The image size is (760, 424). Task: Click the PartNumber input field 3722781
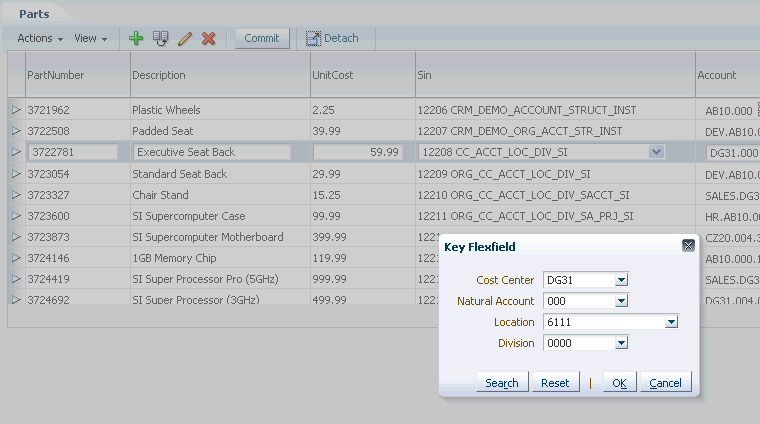73,152
